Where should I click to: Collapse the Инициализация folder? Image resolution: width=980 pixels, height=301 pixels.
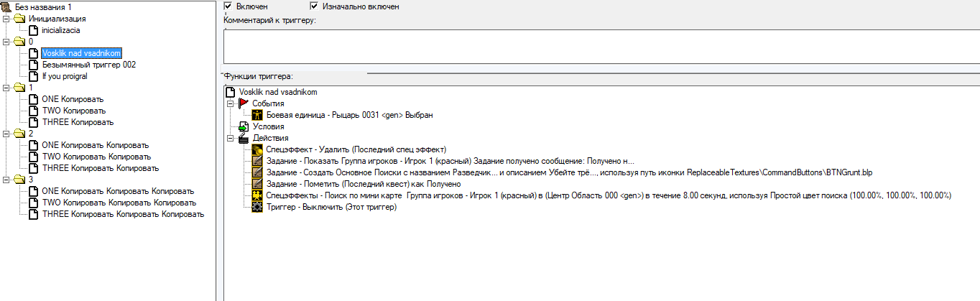point(6,18)
